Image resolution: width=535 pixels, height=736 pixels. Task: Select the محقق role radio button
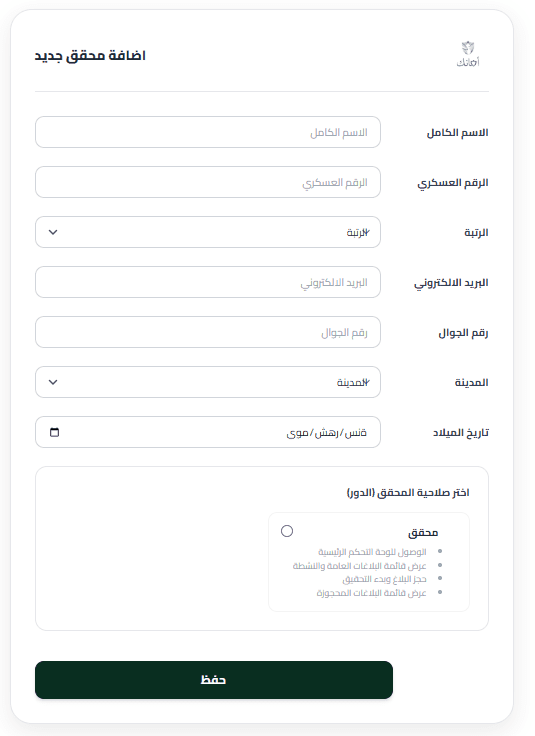(287, 531)
